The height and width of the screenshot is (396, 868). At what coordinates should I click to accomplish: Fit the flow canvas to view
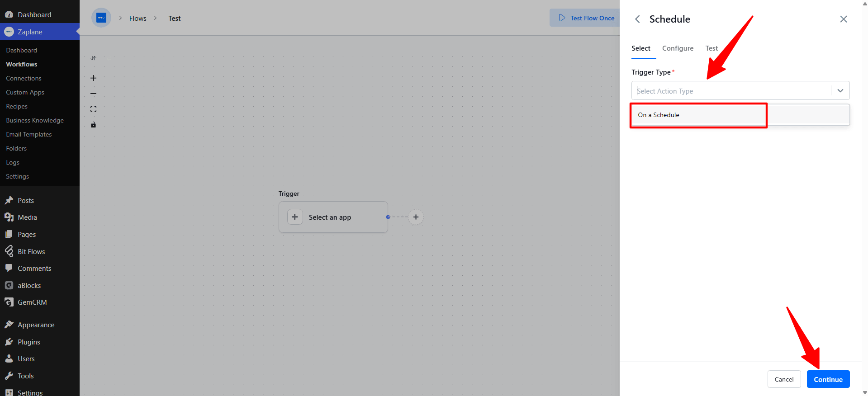[x=94, y=109]
